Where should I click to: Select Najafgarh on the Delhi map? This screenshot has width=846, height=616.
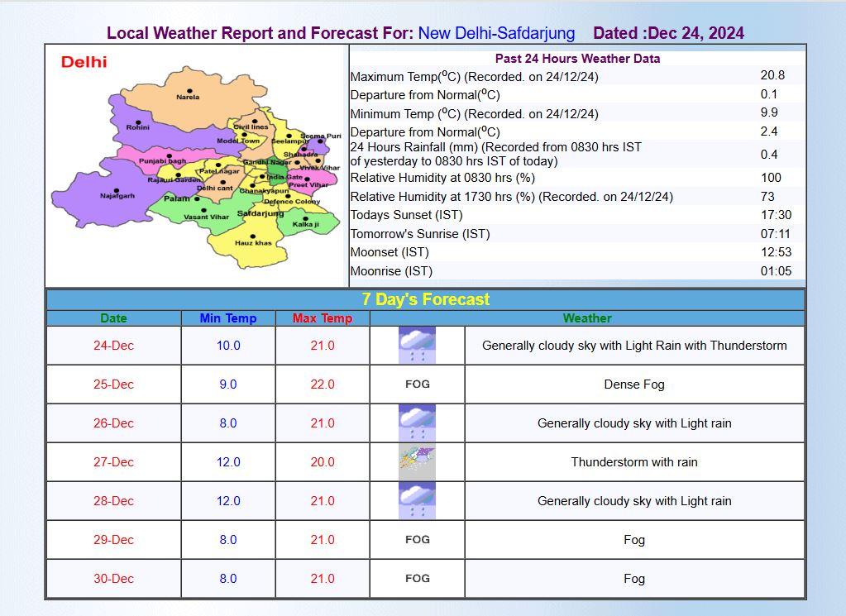[x=117, y=195]
